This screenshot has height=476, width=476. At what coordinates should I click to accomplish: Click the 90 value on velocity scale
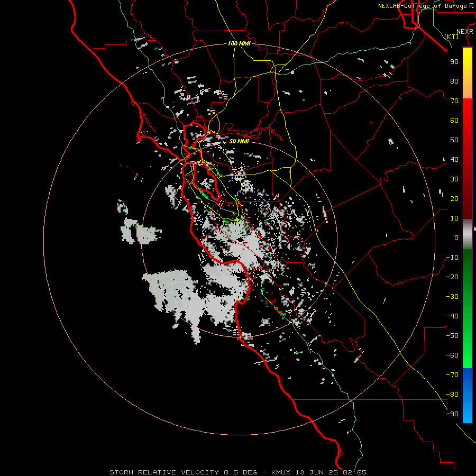click(454, 62)
